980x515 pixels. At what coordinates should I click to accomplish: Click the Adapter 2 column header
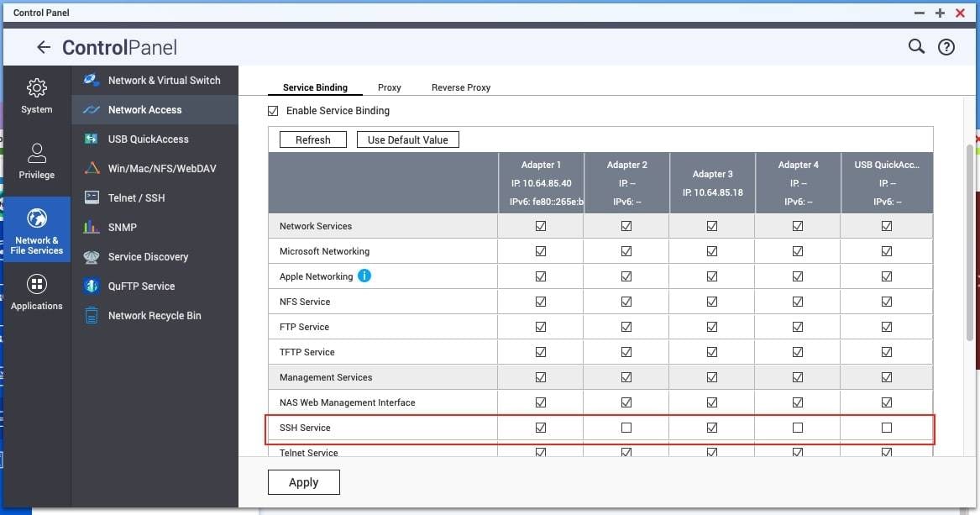[x=626, y=183]
